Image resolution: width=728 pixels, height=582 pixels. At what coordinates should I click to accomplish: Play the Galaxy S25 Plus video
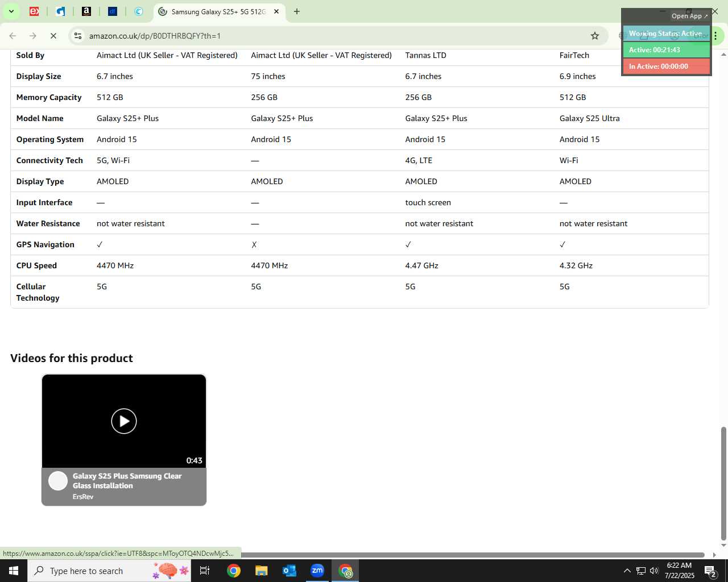click(x=124, y=421)
